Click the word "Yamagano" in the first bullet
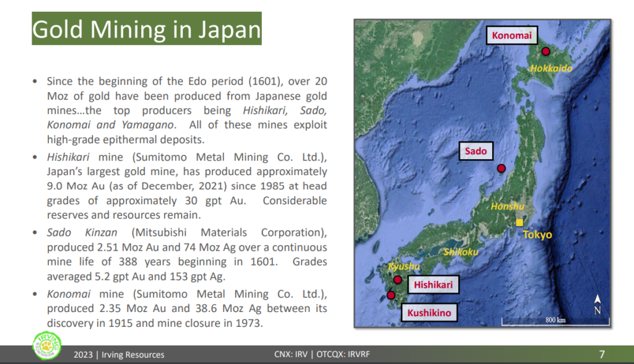Image resolution: width=634 pixels, height=364 pixels. (x=147, y=125)
